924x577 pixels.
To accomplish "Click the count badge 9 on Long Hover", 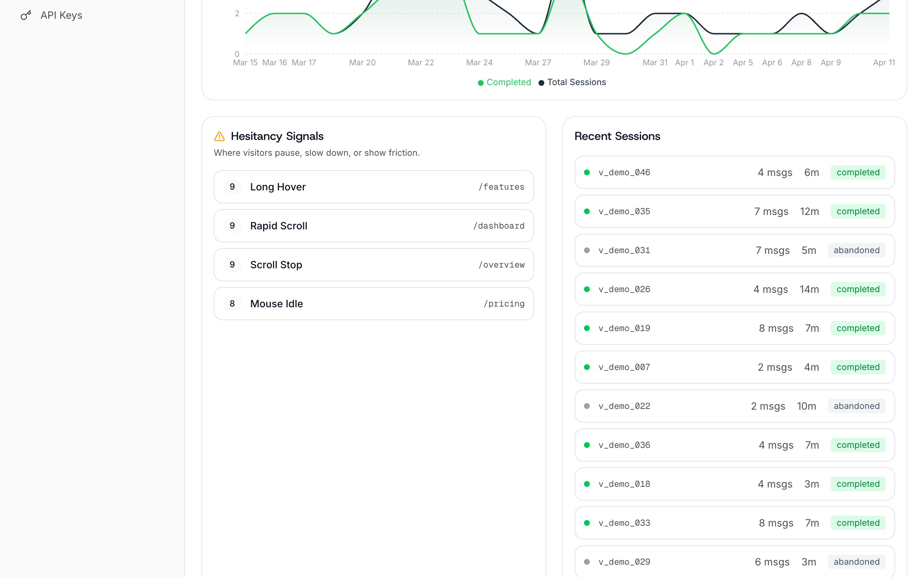I will tap(232, 187).
